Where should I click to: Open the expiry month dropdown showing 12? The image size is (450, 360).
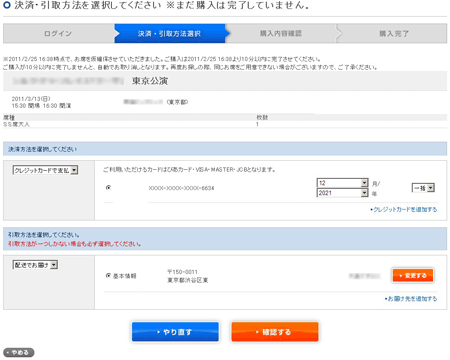point(342,183)
